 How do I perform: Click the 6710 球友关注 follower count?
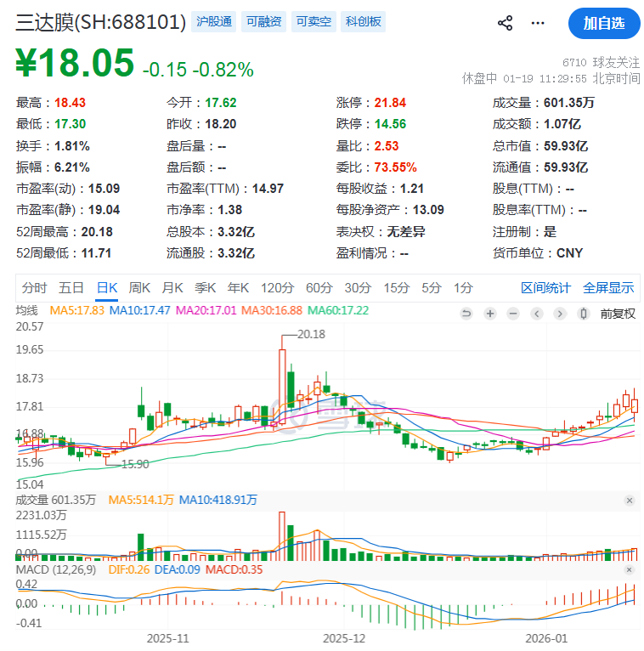click(601, 63)
